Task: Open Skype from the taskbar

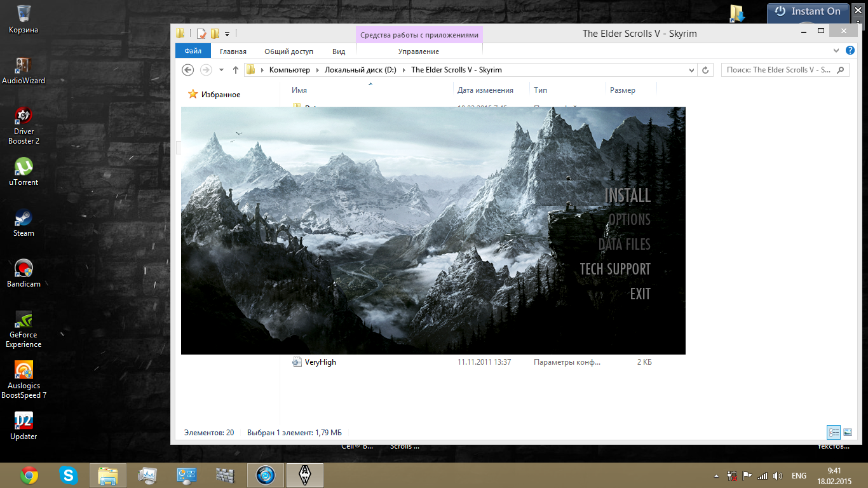Action: 68,475
